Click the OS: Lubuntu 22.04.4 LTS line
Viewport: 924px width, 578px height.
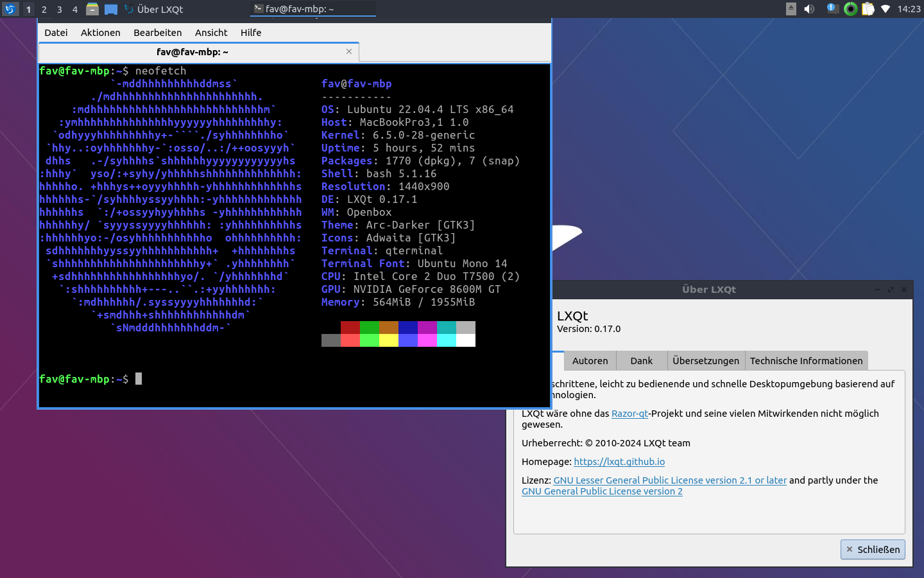418,109
